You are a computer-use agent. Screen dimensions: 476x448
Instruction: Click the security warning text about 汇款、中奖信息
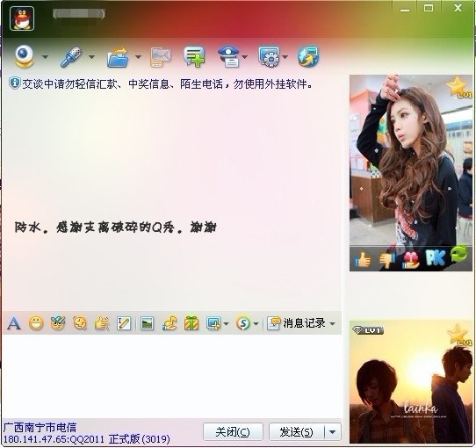(167, 83)
